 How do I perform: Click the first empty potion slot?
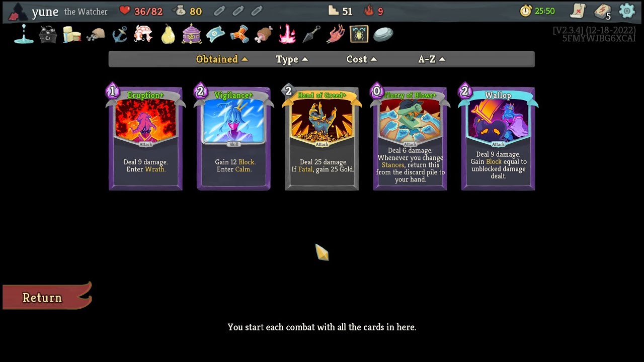[x=219, y=11]
